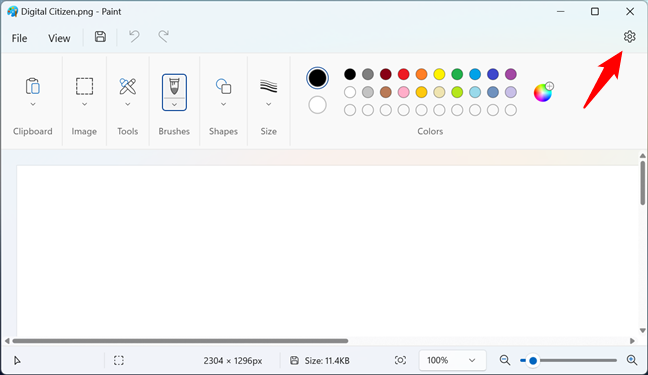Click the Redo arrow icon
This screenshot has width=648, height=375.
click(x=164, y=36)
